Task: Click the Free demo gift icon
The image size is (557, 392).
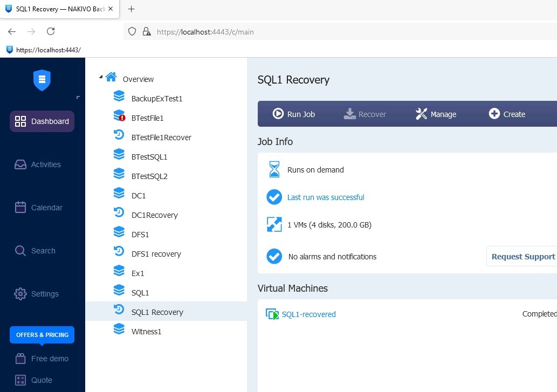Action: pos(20,359)
